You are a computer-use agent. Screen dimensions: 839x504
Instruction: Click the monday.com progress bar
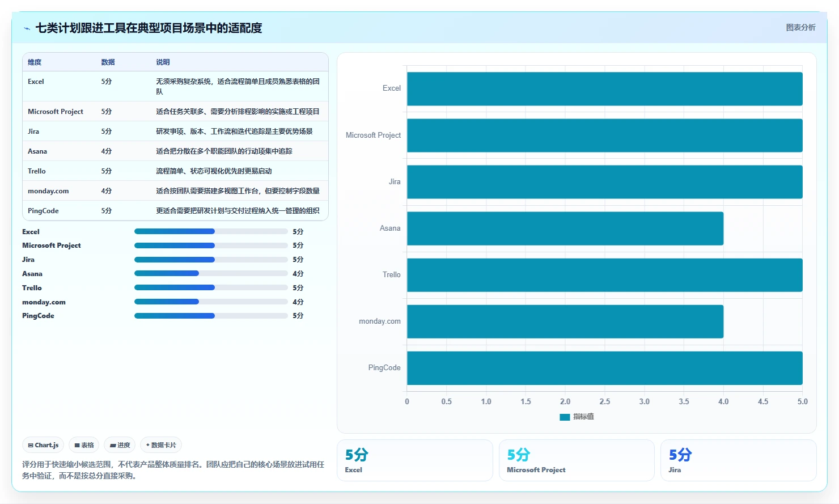tap(211, 302)
